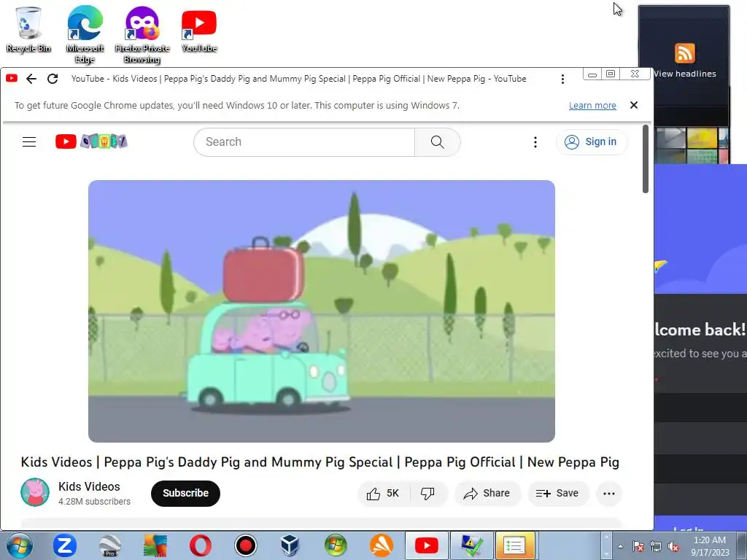Open the View headlines RSS gadget icon
The image size is (747, 560).
[684, 52]
